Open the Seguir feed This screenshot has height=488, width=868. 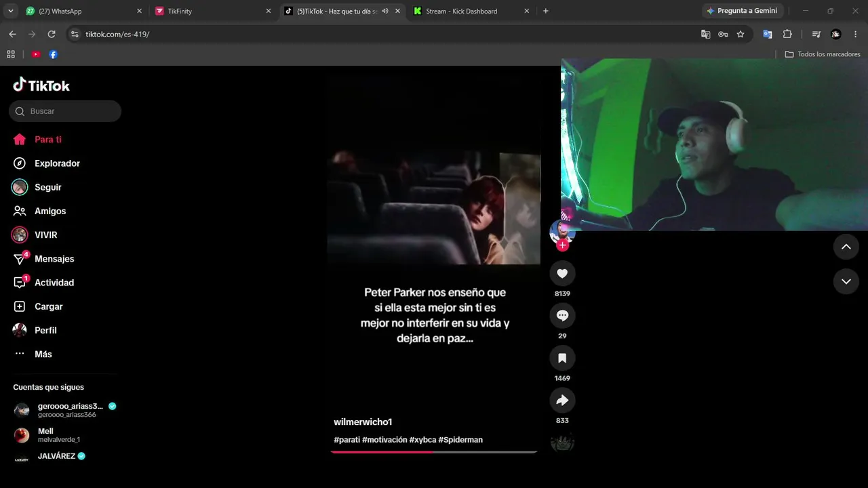(x=38, y=187)
